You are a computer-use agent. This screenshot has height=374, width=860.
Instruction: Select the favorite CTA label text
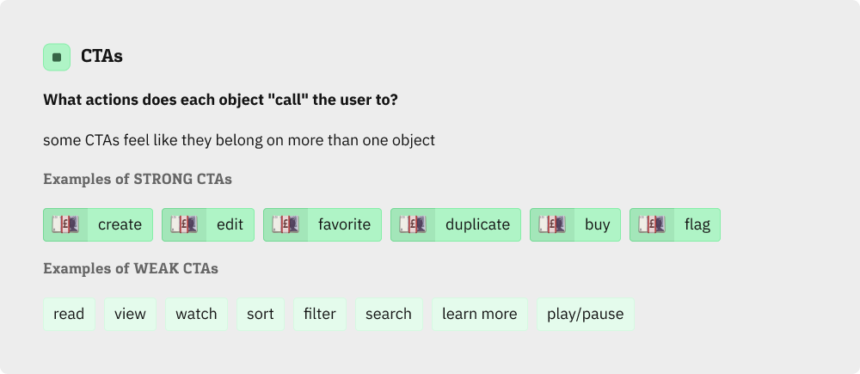(x=344, y=225)
